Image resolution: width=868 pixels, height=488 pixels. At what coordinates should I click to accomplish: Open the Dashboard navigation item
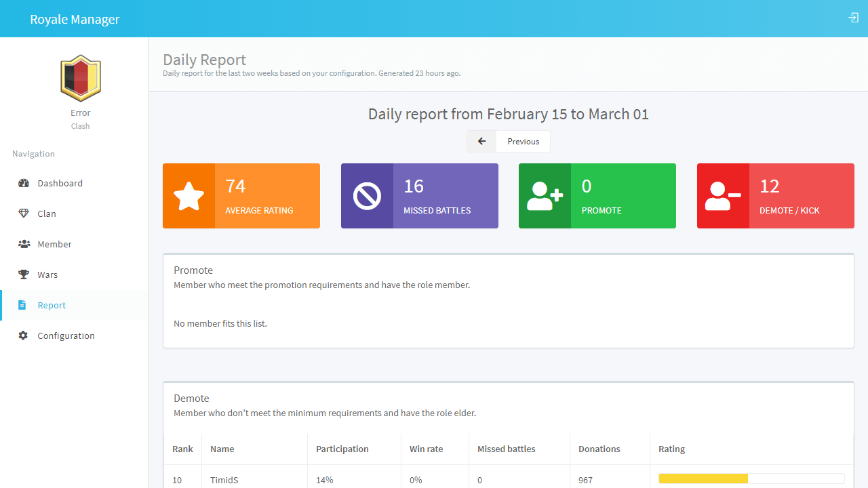60,183
